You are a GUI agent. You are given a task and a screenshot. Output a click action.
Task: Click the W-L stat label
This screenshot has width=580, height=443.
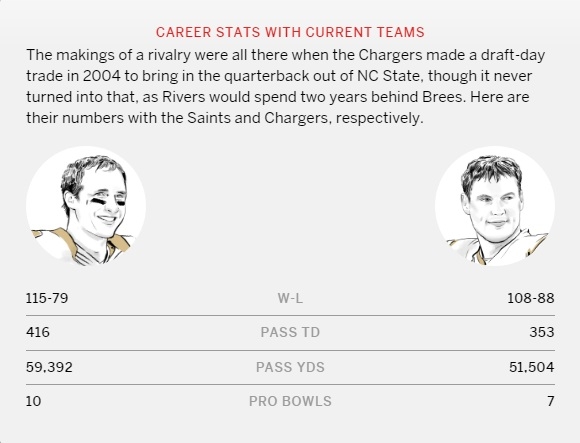(290, 298)
